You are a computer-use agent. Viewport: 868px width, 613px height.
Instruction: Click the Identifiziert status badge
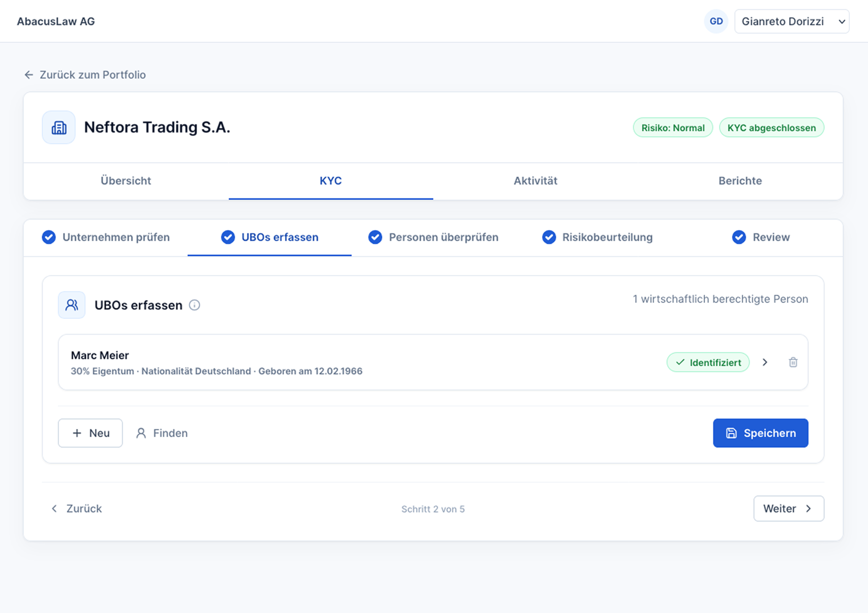pos(708,362)
